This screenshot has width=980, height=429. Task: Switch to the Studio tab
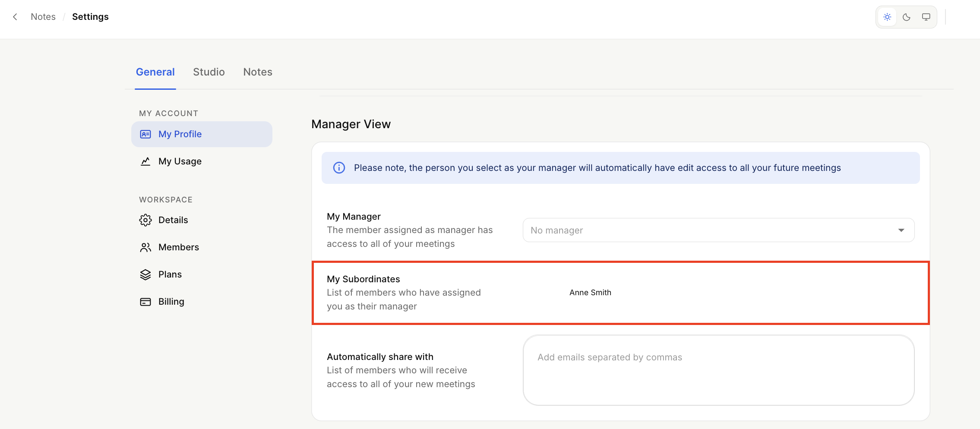[x=209, y=72]
